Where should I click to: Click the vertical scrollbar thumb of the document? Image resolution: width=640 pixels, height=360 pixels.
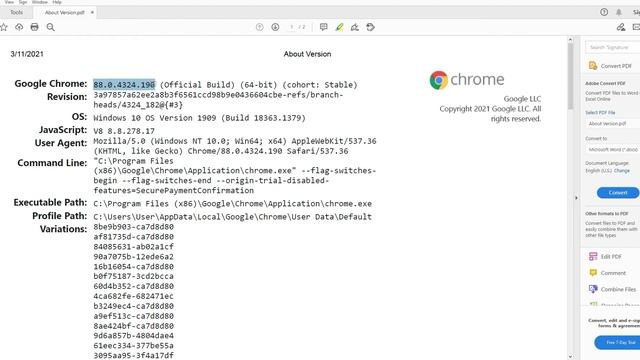570,76
